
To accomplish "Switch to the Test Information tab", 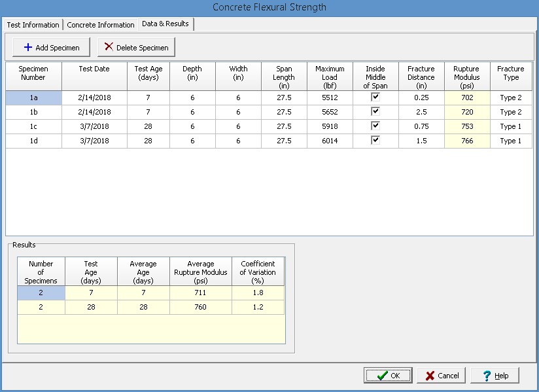I will click(33, 25).
